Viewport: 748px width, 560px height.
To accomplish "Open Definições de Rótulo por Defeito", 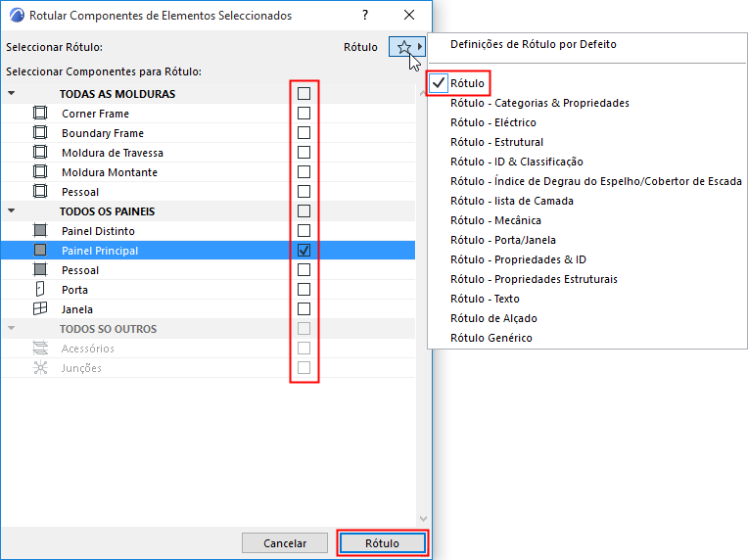I will pyautogui.click(x=534, y=44).
